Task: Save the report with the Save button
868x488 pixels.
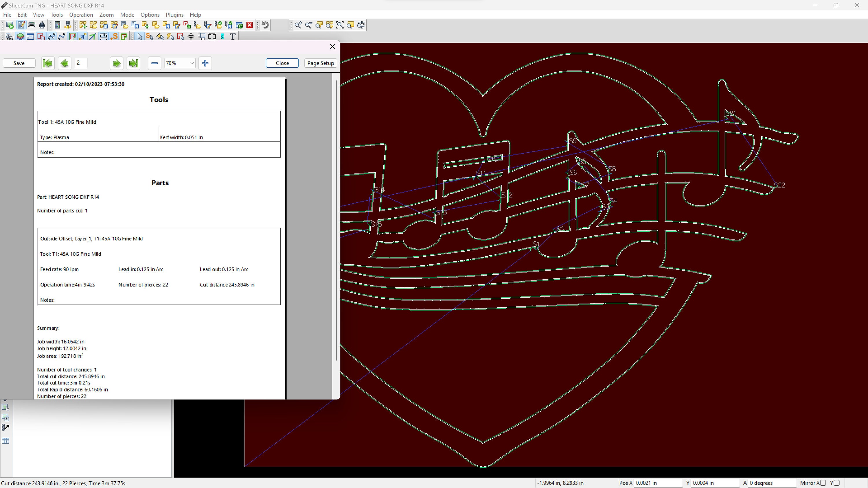Action: (19, 63)
